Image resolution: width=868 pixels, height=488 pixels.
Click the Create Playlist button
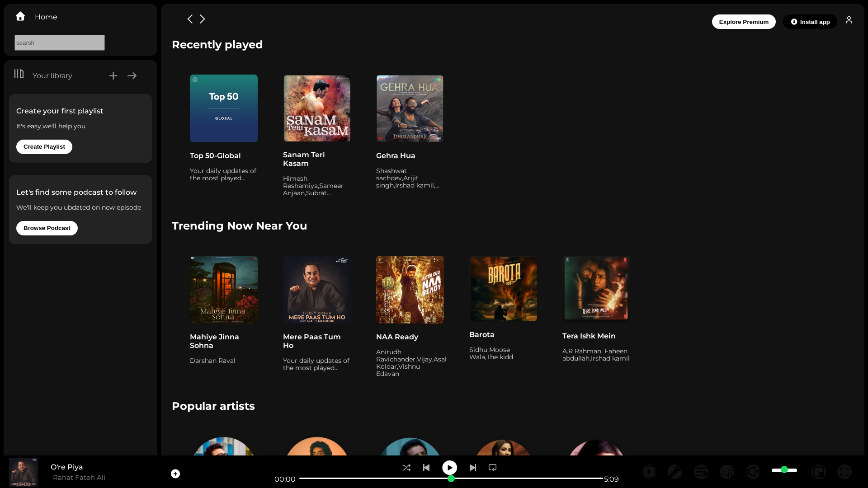(44, 147)
